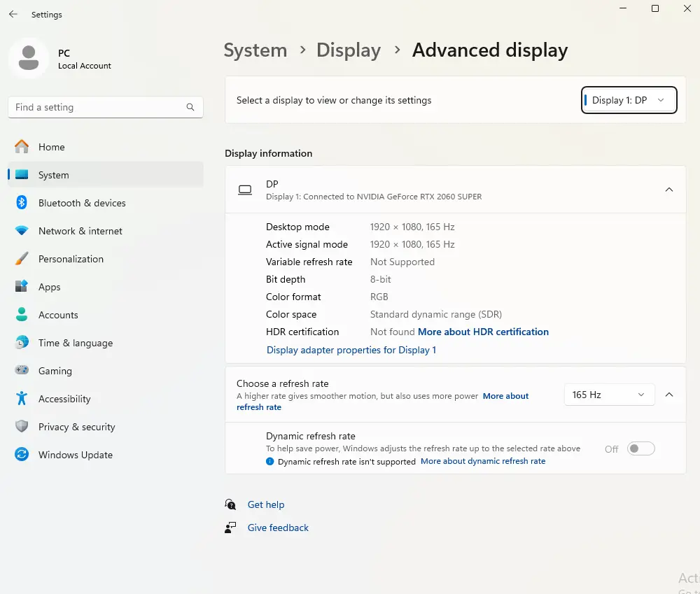700x594 pixels.
Task: Open Windows Update page
Action: point(106,455)
